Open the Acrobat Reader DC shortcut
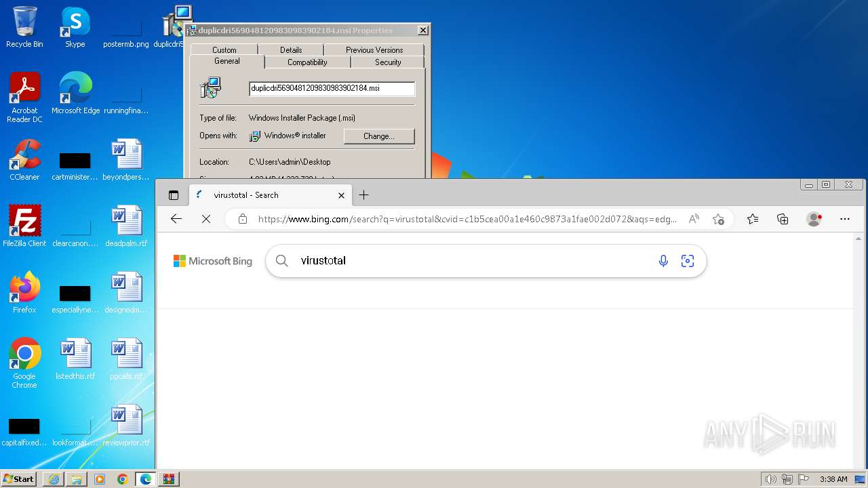Screen dimensions: 868x488 click(24, 98)
